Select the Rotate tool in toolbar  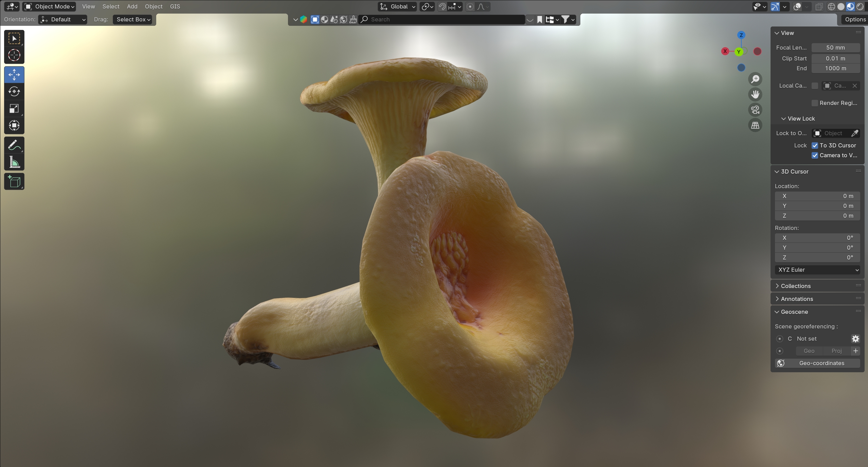pyautogui.click(x=14, y=91)
